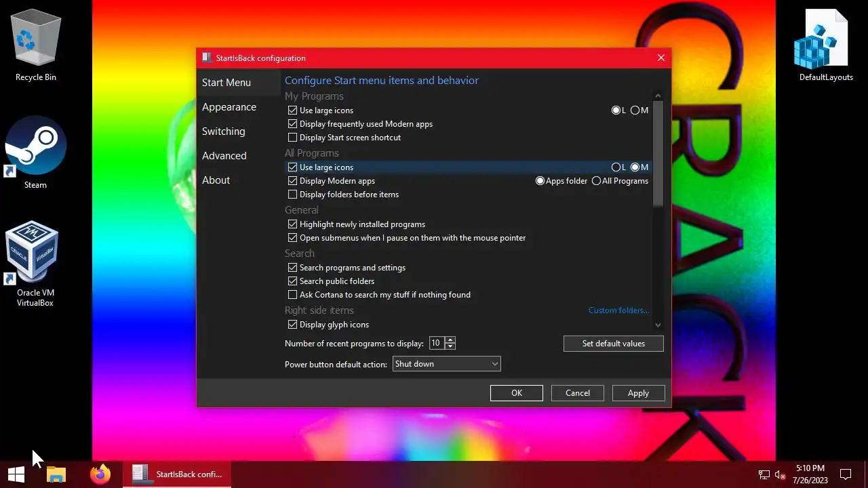Click the StartIsBack title bar icon
Image resolution: width=868 pixels, height=488 pixels.
tap(207, 58)
